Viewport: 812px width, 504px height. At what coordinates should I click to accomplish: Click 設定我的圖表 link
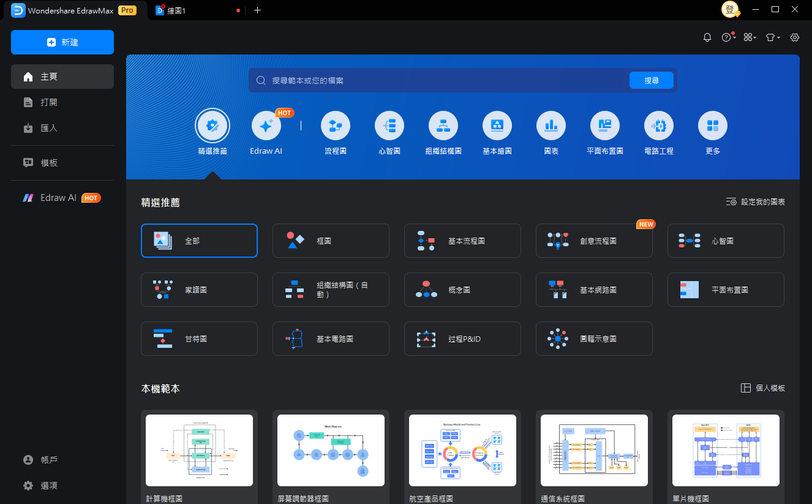point(755,201)
